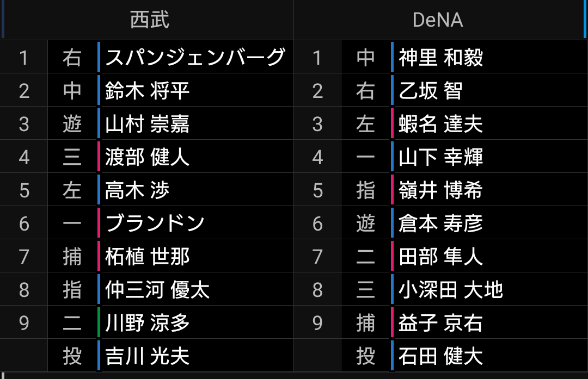588x379 pixels.
Task: Select the 西武 team header
Action: pyautogui.click(x=149, y=20)
